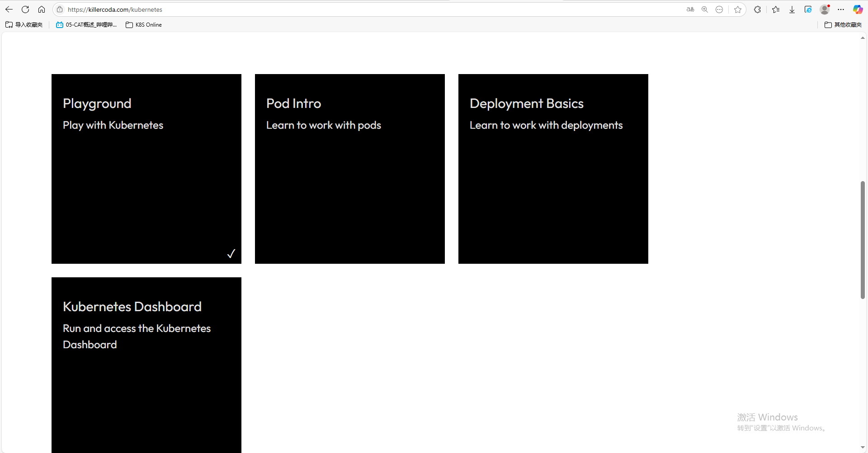Click 'Learn to work with pods' text
The image size is (868, 453).
click(x=324, y=125)
